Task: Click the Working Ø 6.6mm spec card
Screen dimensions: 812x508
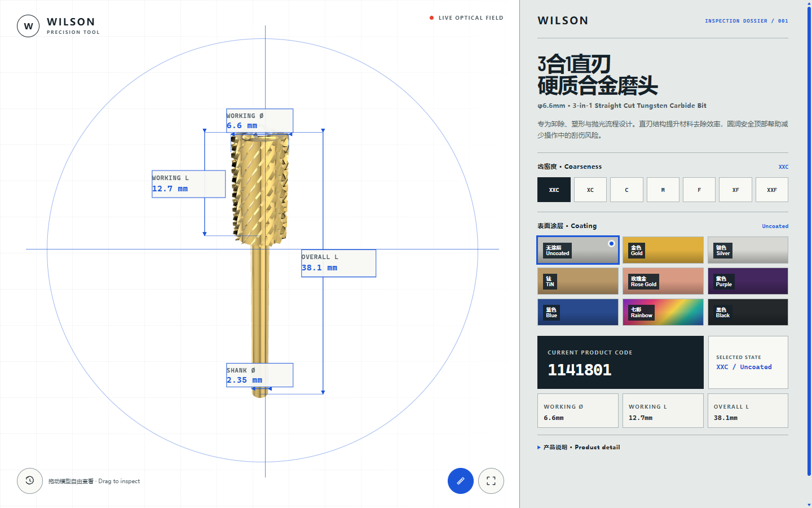Action: click(x=578, y=411)
